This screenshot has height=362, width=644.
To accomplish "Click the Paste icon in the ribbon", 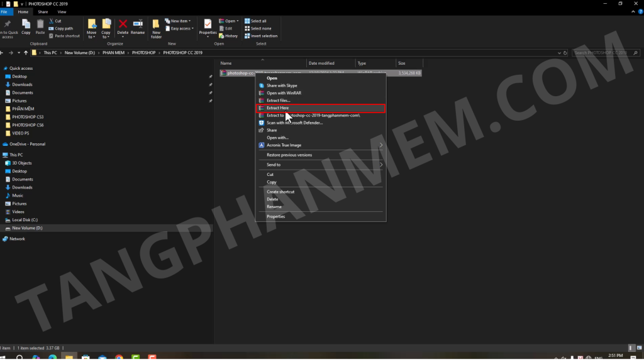I will [x=40, y=27].
